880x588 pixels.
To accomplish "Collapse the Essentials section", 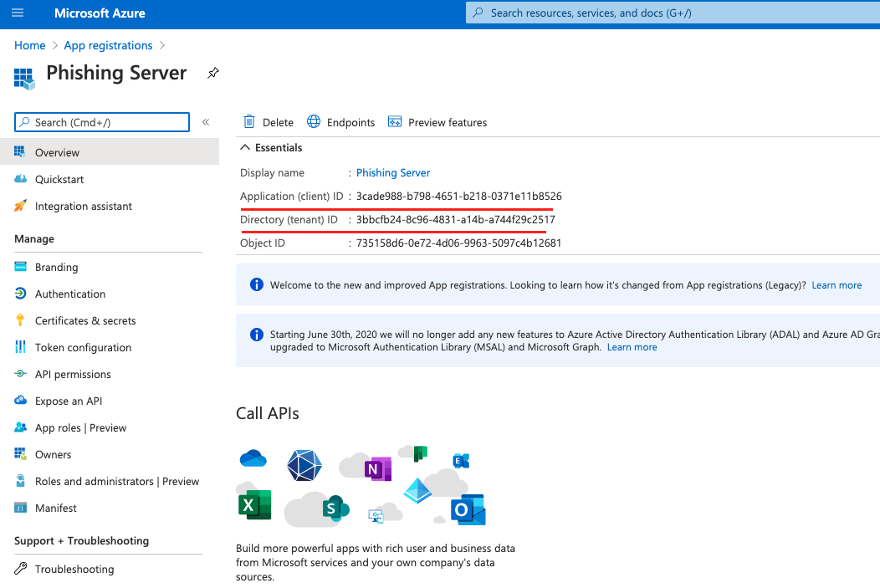I will coord(245,147).
